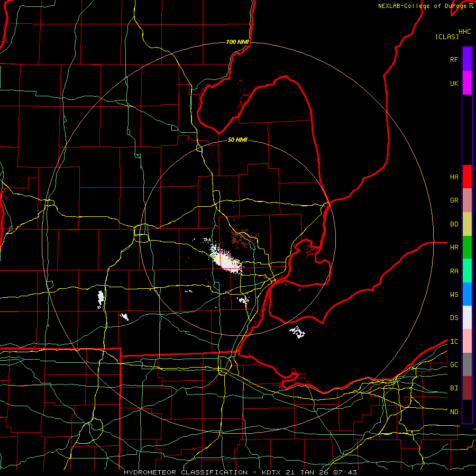Screen dimensions: 476x476
Task: Click the white DS legend color swatch
Action: [x=467, y=317]
